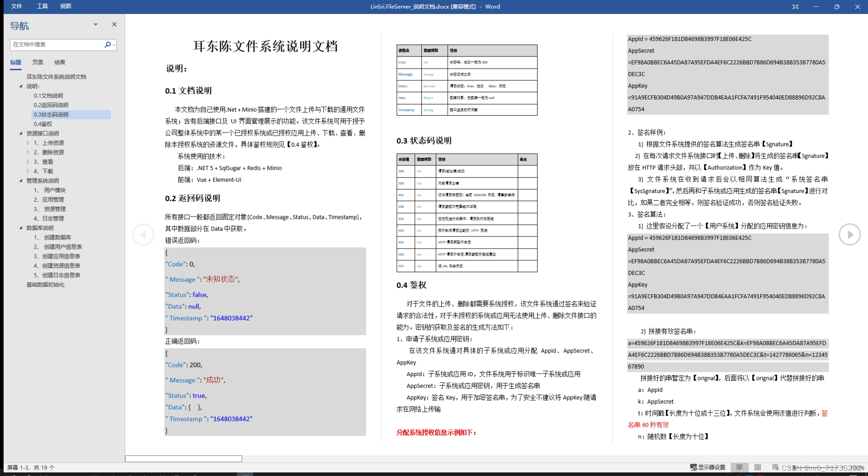The width and height of the screenshot is (868, 476).
Task: Select Read Mode view icon in status bar
Action: pyautogui.click(x=739, y=467)
